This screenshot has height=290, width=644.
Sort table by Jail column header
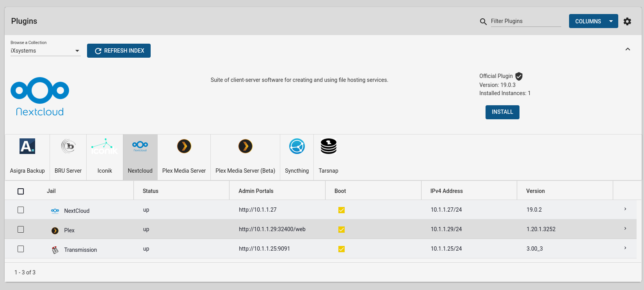click(x=51, y=191)
